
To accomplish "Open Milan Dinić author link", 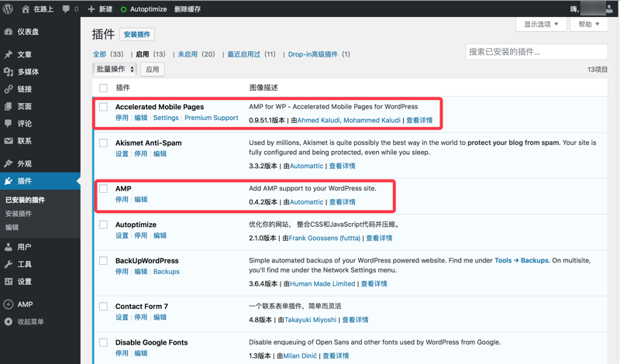I will click(x=300, y=355).
